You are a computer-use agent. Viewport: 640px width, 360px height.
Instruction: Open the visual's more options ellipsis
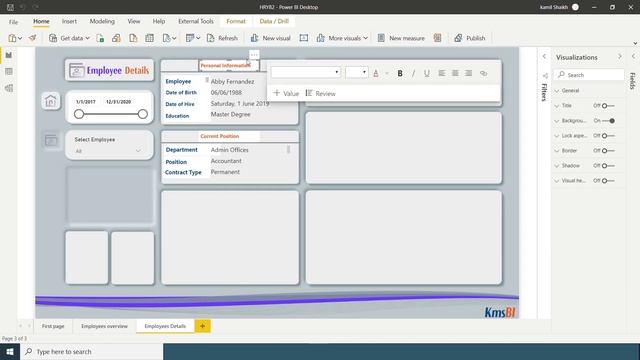(x=254, y=55)
